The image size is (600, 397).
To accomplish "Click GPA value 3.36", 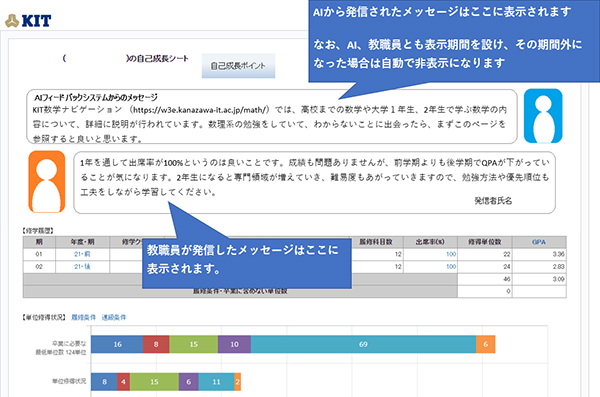I will (x=558, y=254).
